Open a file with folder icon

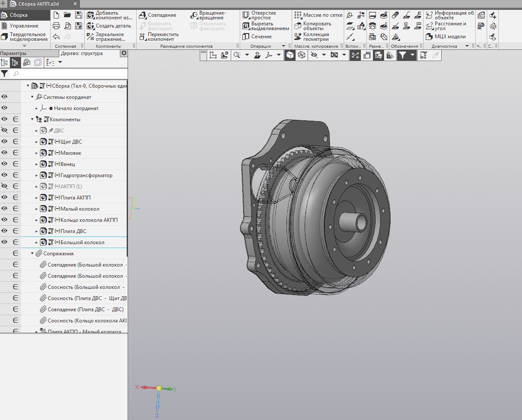tap(67, 15)
